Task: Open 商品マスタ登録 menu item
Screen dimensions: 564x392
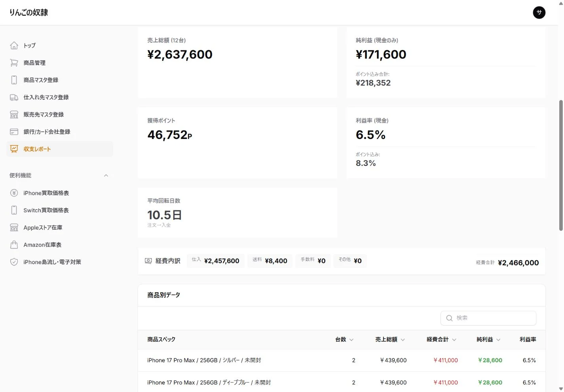Action: 60,80
